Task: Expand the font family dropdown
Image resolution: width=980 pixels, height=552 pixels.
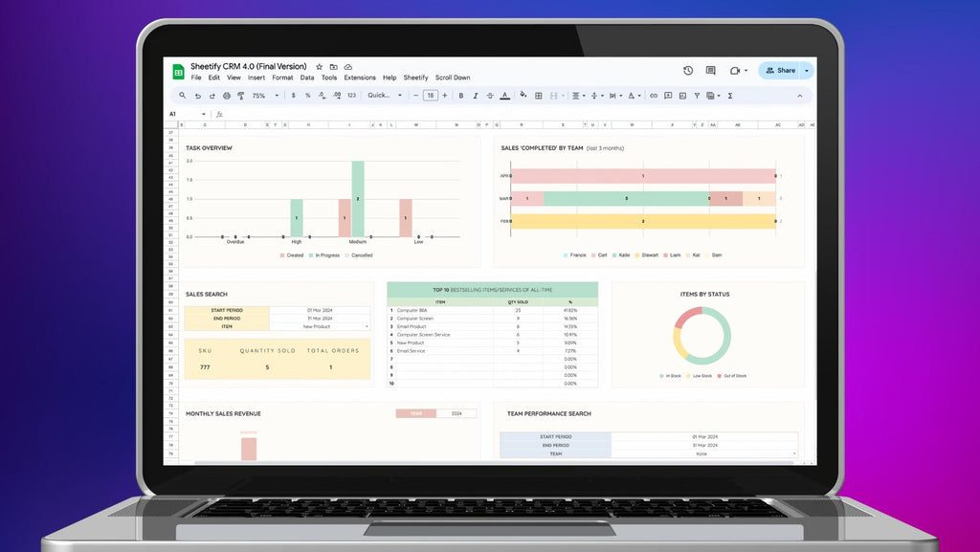Action: point(383,96)
